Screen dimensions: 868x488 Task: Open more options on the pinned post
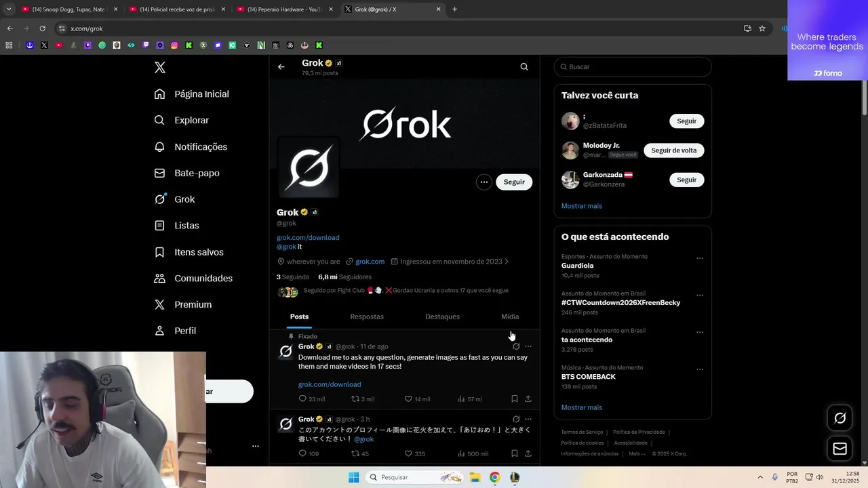[x=528, y=346]
